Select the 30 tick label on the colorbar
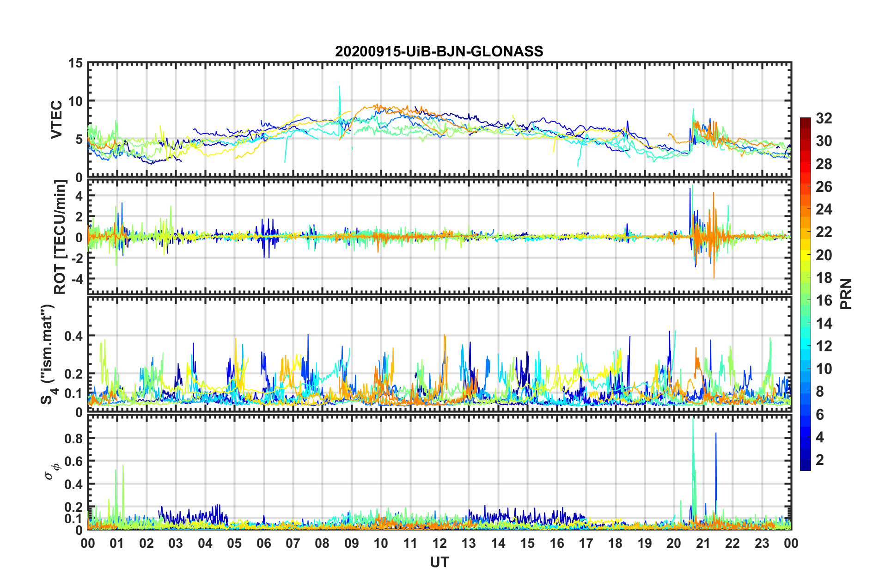879x588 pixels. (x=824, y=141)
